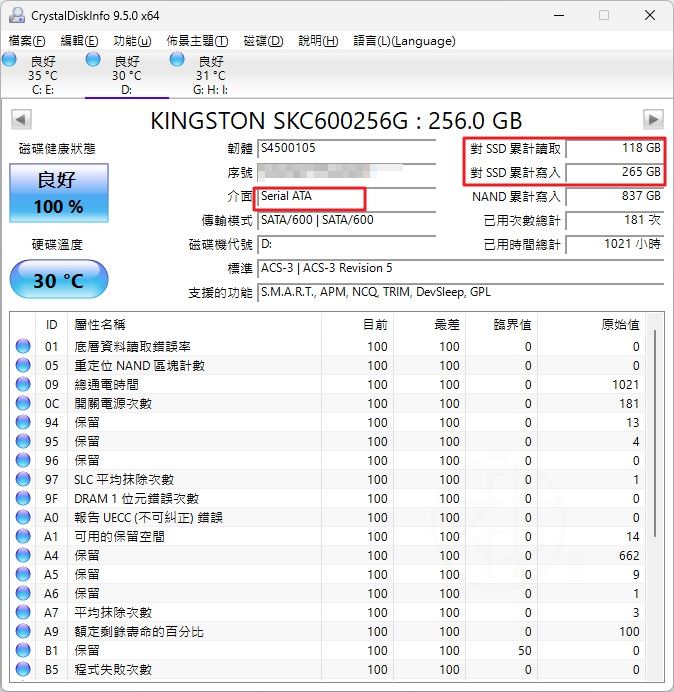Click status orb for attribute 96
Viewport: 674px width, 692px height.
point(23,460)
